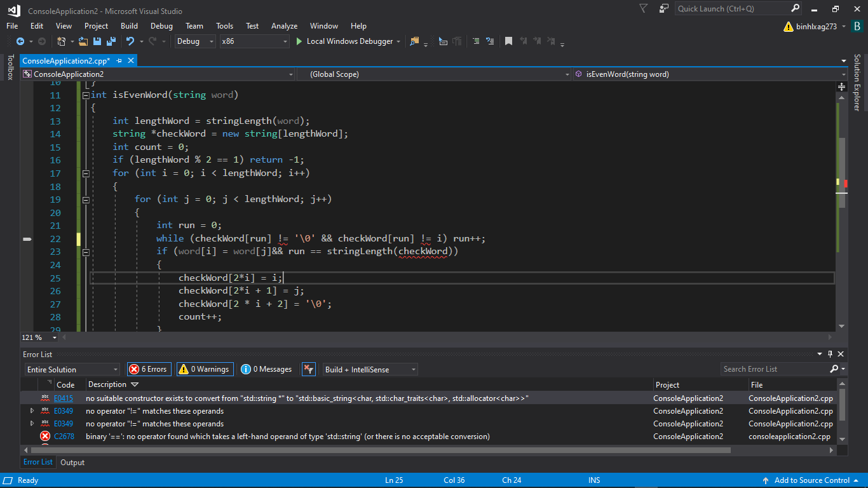Open the Send Feedback icon
Screen dimensions: 868x488
coord(663,9)
